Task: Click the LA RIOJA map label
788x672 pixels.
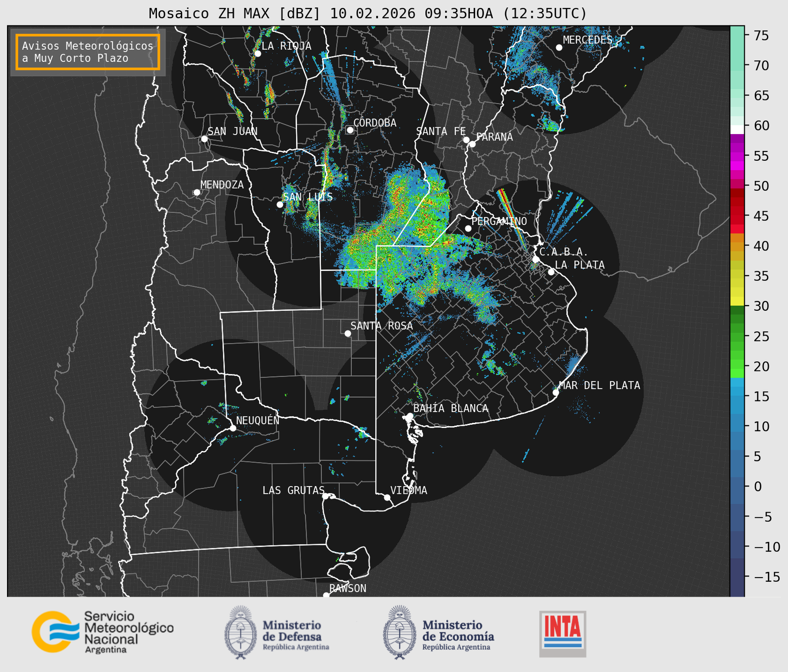Action: click(x=286, y=46)
